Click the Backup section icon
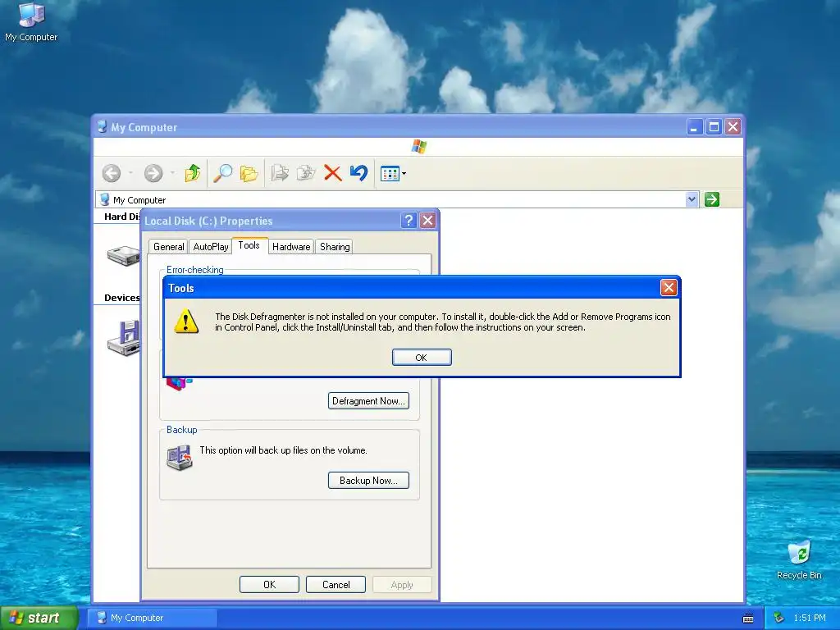840x630 pixels. pyautogui.click(x=180, y=458)
